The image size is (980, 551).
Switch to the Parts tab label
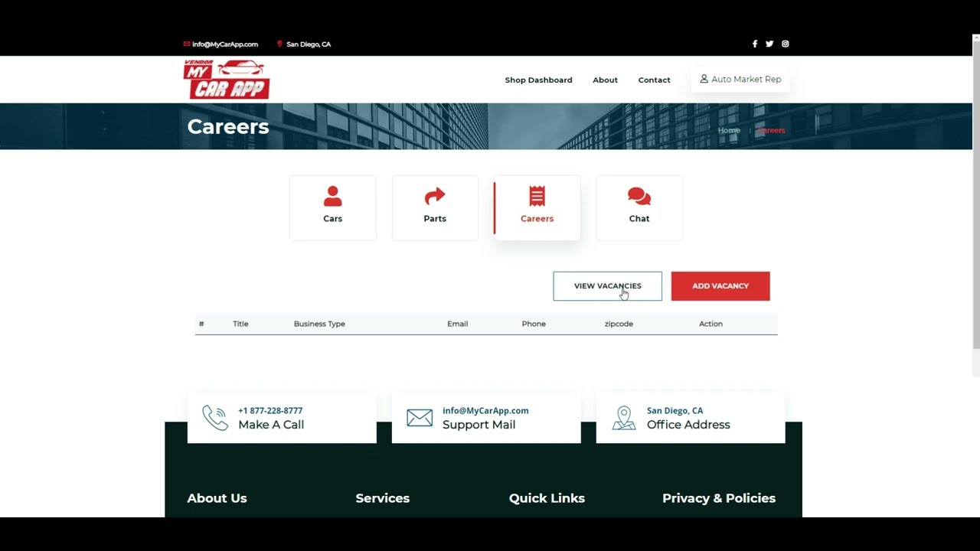435,219
